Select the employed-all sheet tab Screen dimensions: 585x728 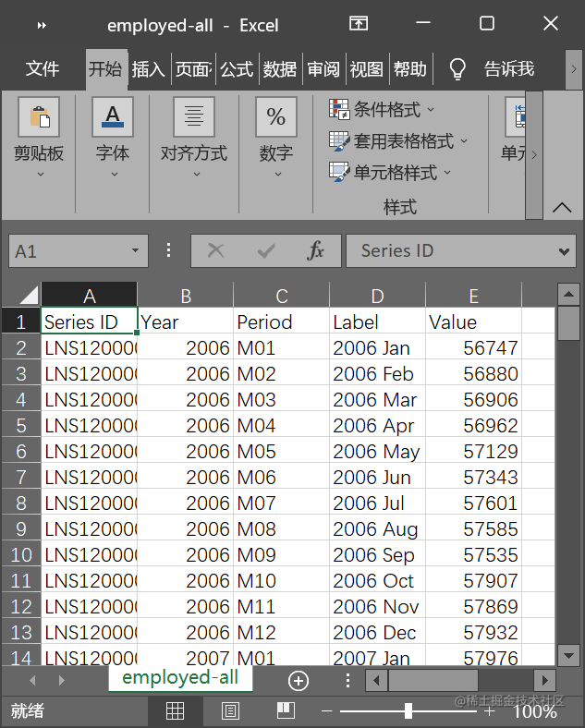coord(180,678)
